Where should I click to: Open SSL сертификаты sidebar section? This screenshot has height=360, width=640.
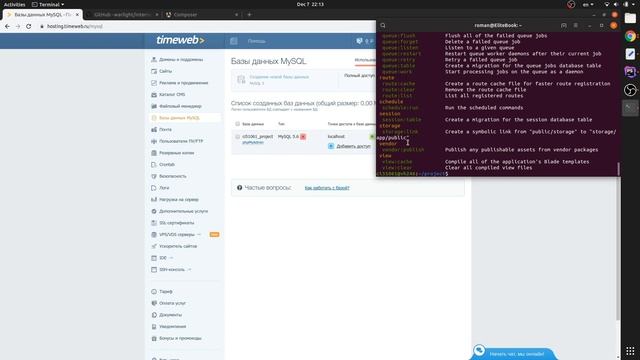click(176, 223)
